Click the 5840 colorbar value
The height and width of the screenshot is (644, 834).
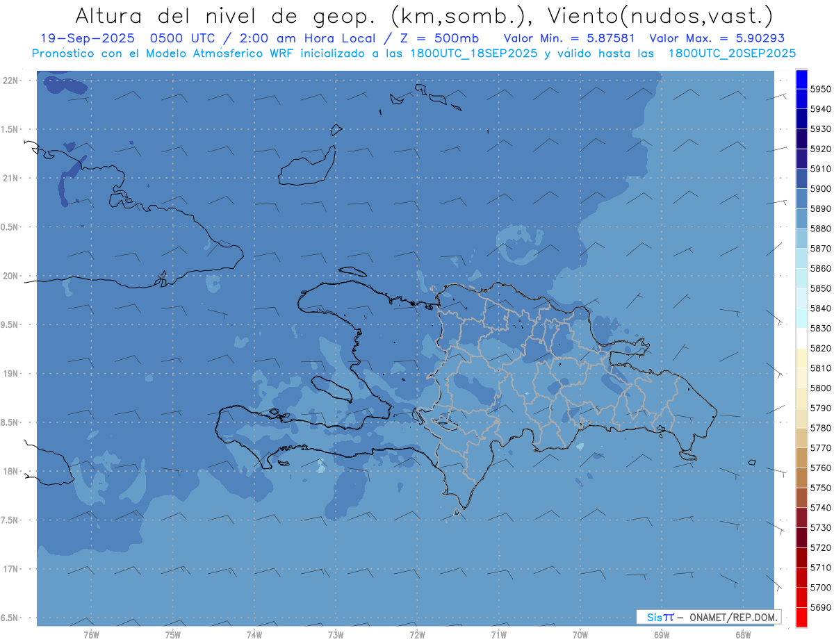(821, 308)
